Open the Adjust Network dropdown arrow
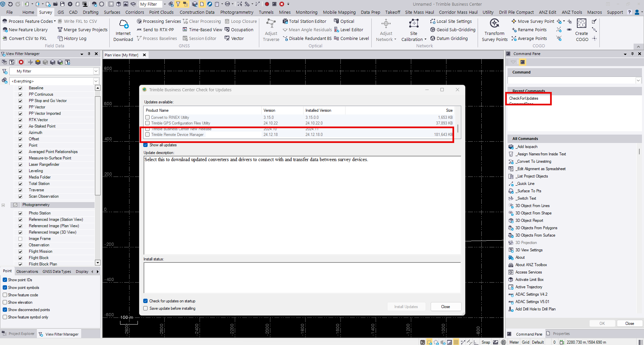Viewport: 644px width, 345px height. [x=395, y=39]
